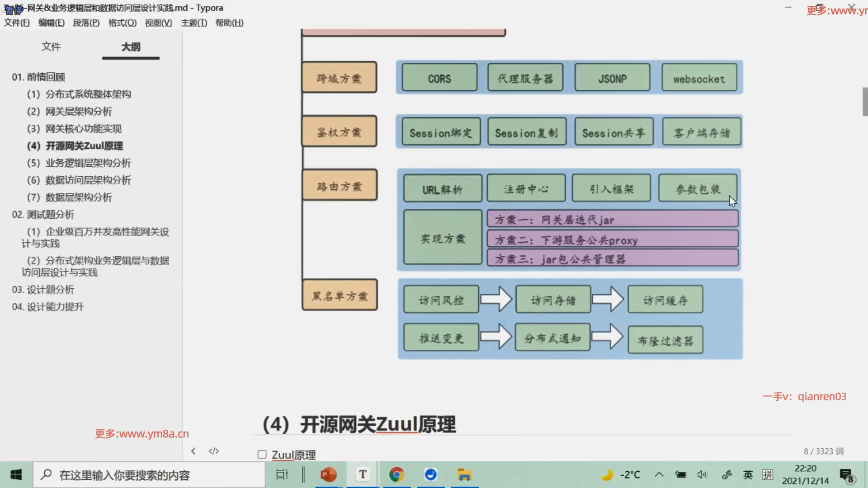Open the 主题(T) menu
868x488 pixels.
point(194,23)
